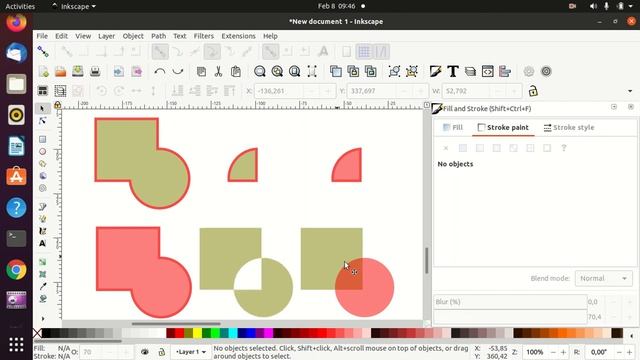This screenshot has height=360, width=640.
Task: Zoom to fit page
Action: tap(294, 71)
